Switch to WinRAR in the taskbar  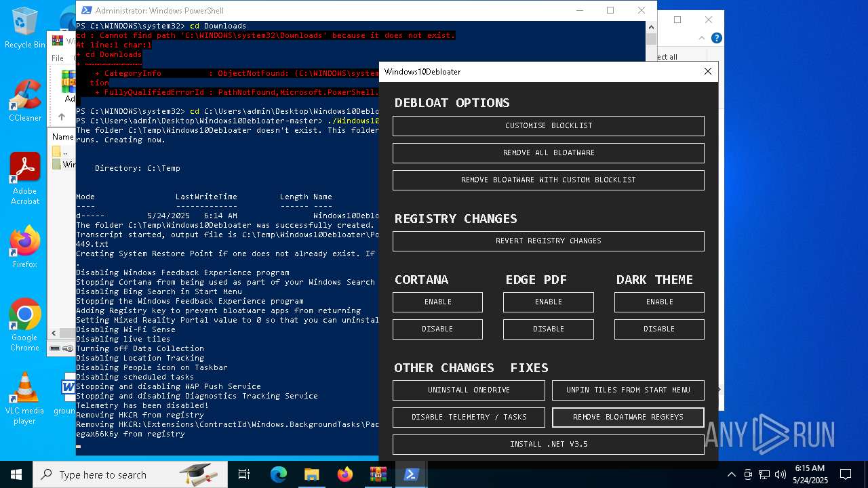click(x=378, y=474)
